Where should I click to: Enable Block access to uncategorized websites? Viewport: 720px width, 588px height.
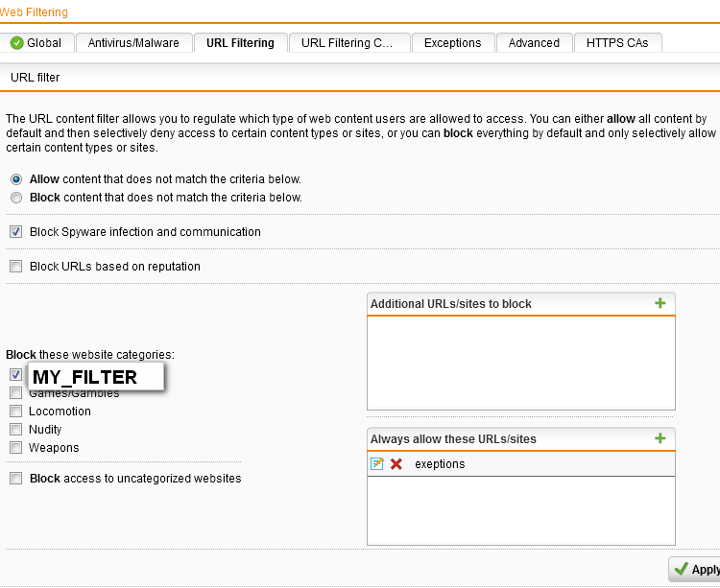pyautogui.click(x=16, y=479)
